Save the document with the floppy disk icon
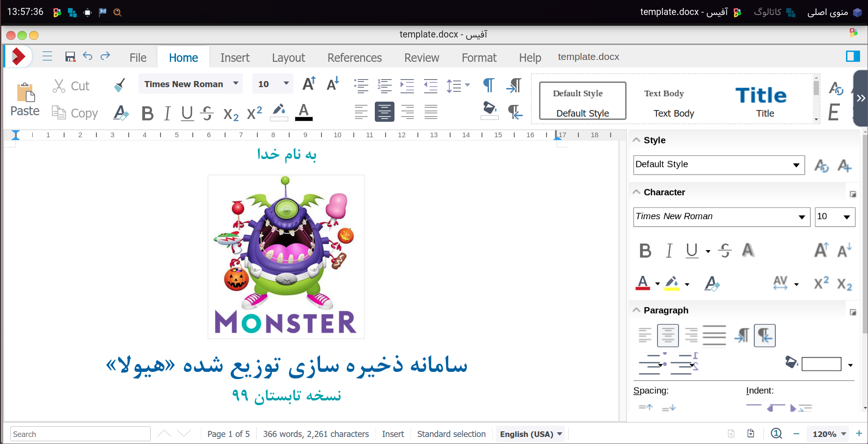This screenshot has height=444, width=868. click(x=70, y=57)
